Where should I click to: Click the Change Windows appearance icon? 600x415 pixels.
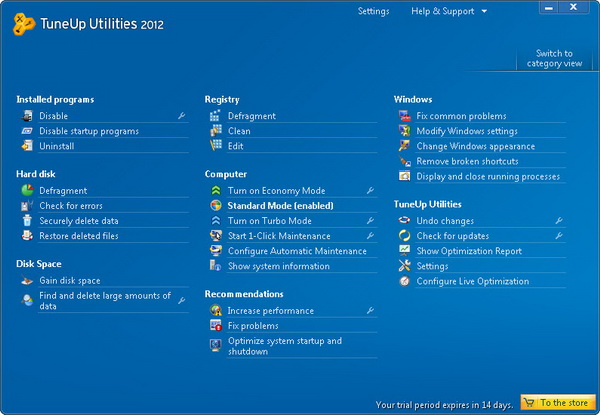click(404, 146)
